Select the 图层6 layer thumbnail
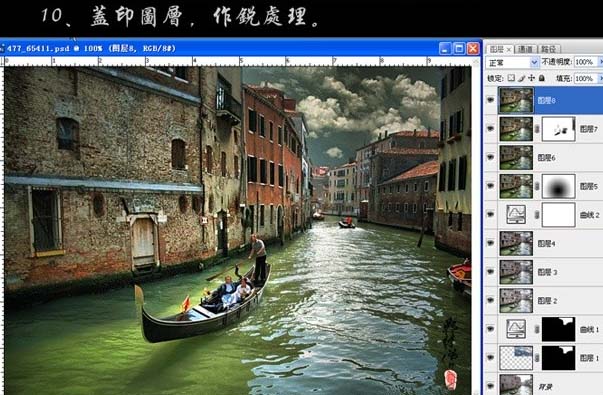 tap(516, 158)
